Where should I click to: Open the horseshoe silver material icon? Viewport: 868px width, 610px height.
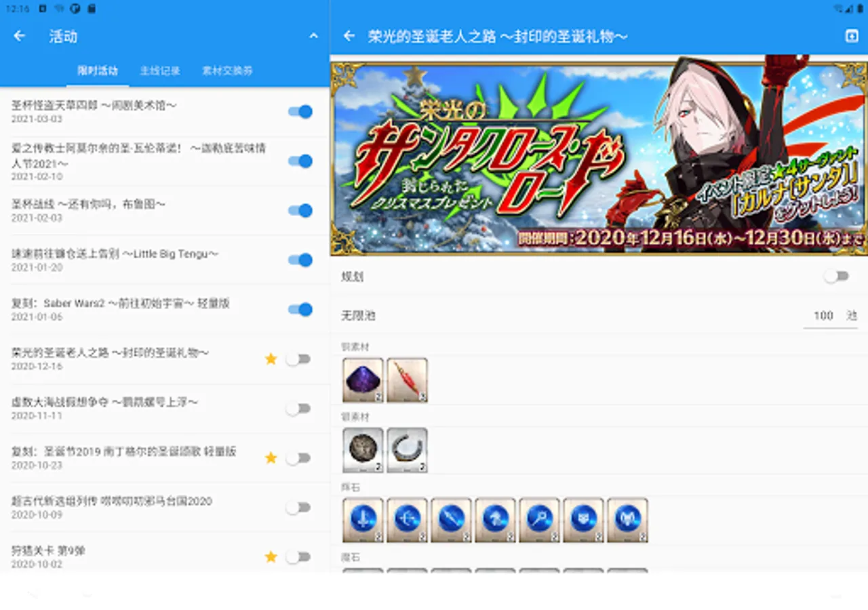pos(407,450)
